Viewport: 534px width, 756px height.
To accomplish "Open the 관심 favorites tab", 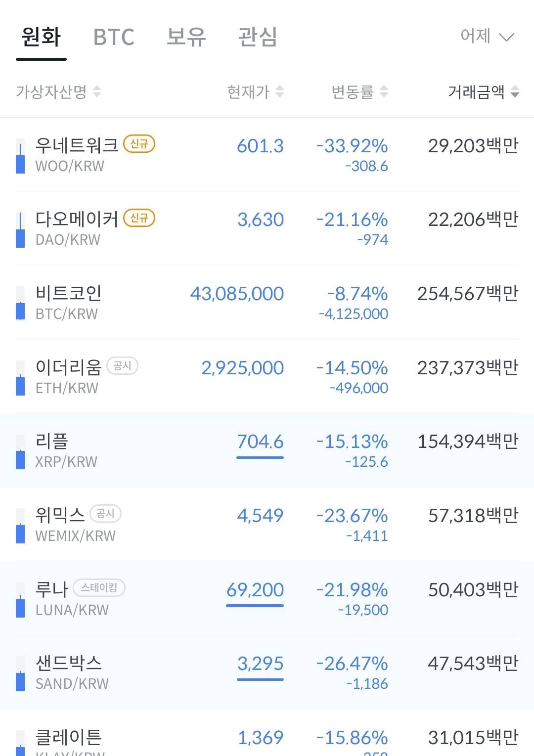I will click(258, 37).
